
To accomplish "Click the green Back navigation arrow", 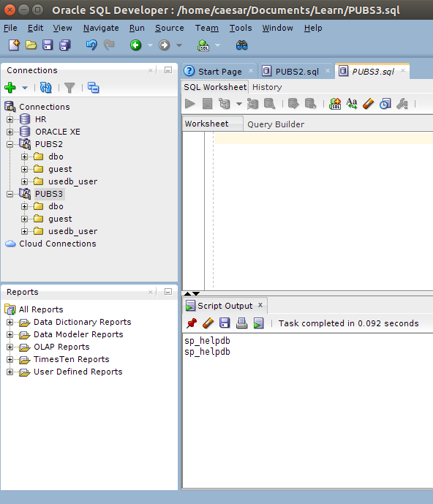I will pyautogui.click(x=135, y=45).
